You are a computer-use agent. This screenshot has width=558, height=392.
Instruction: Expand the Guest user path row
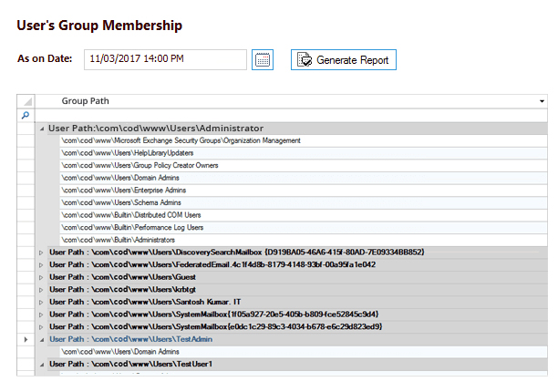click(41, 276)
